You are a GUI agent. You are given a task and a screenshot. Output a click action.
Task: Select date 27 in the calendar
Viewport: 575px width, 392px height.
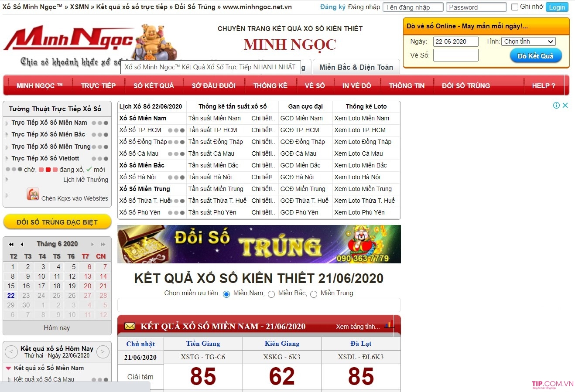(x=88, y=296)
